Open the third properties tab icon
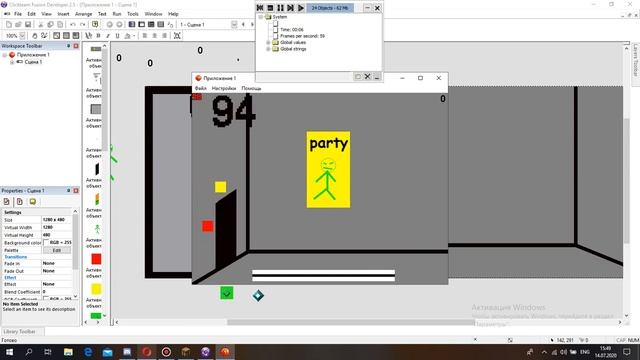The image size is (640, 360). 33,202
